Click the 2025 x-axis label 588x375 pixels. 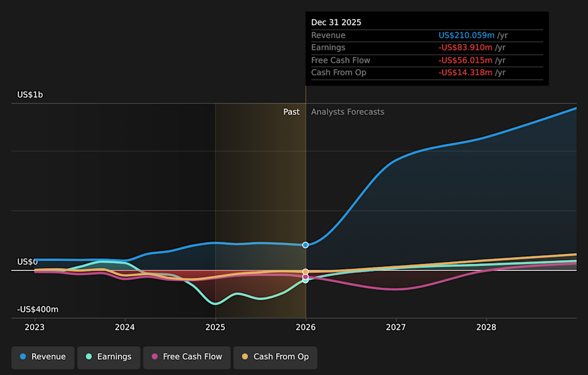(x=215, y=327)
